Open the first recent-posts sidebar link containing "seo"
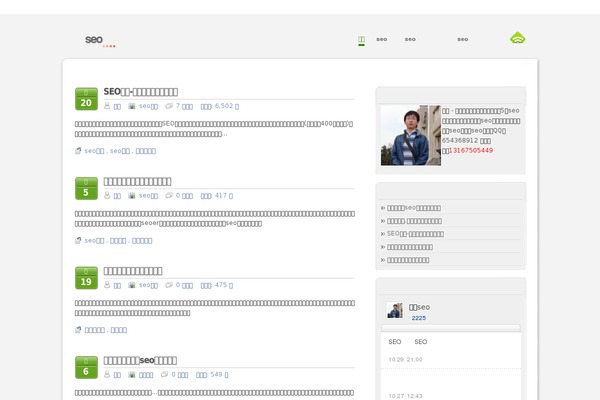600x400 pixels. point(414,208)
